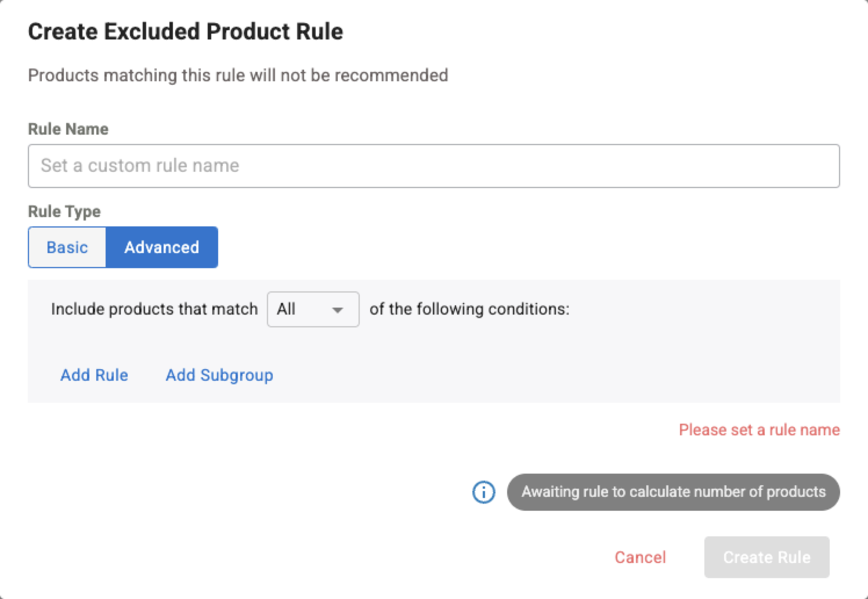
Task: Click the Awaiting rule to calculate products pill
Action: point(673,492)
